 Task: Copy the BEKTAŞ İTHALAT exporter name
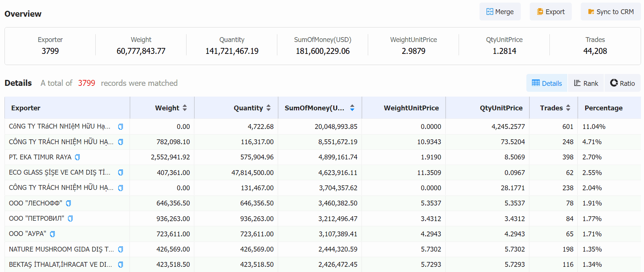(121, 265)
